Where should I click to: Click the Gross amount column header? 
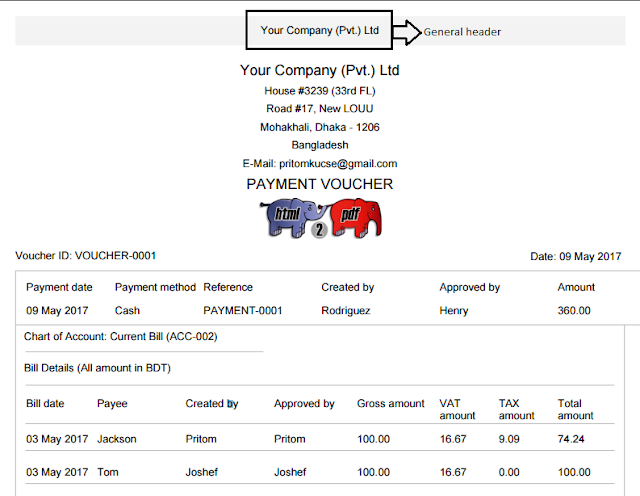391,404
